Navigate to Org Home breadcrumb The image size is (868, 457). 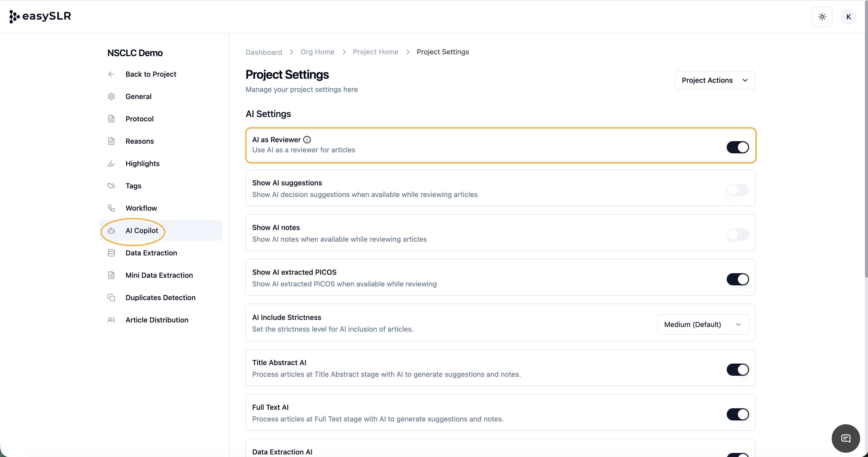317,52
